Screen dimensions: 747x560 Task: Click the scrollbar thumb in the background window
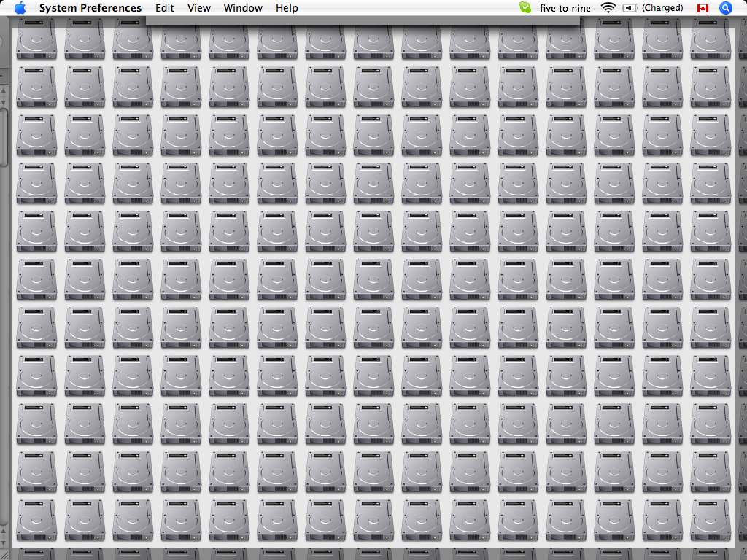click(4, 137)
